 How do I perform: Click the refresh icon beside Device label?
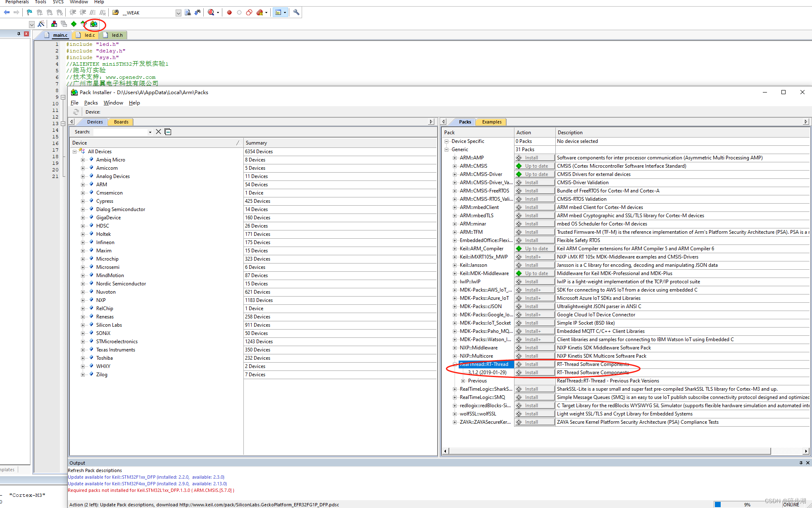pos(76,112)
